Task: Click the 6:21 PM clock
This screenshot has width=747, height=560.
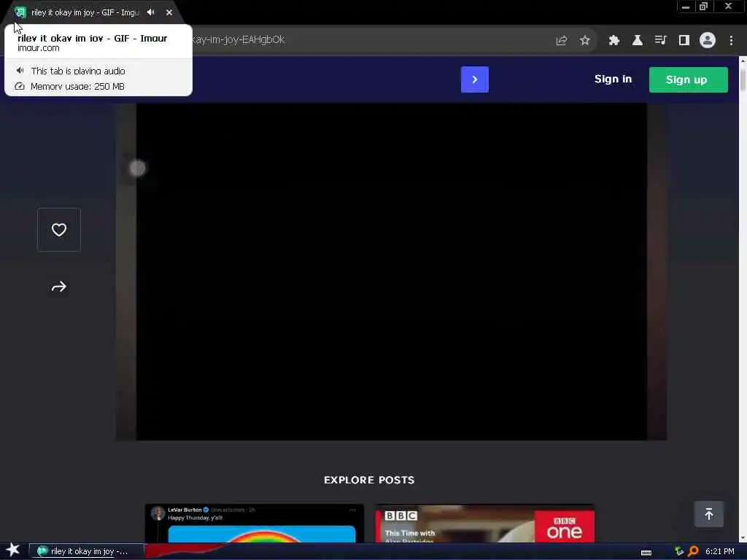Action: point(719,551)
